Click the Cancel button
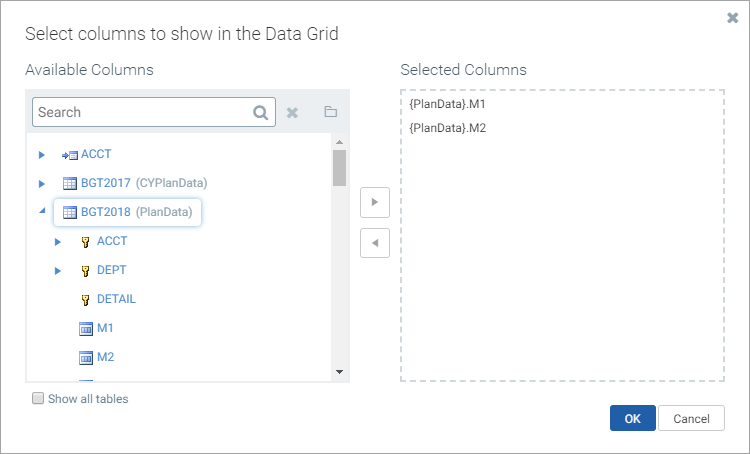Viewport: 750px width, 454px height. [691, 418]
